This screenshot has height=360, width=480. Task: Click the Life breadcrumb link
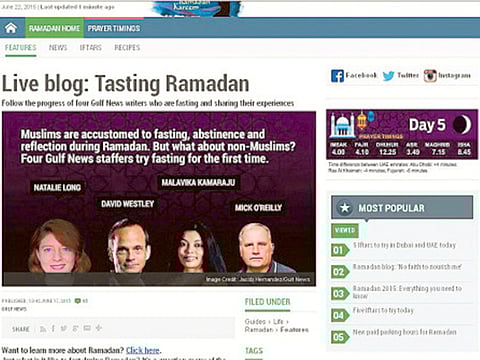(x=278, y=321)
